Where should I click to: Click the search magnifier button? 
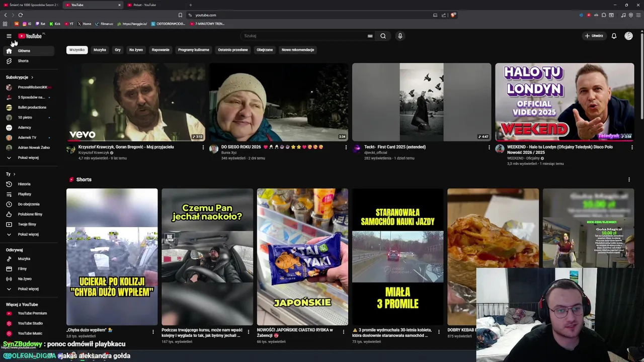(383, 36)
